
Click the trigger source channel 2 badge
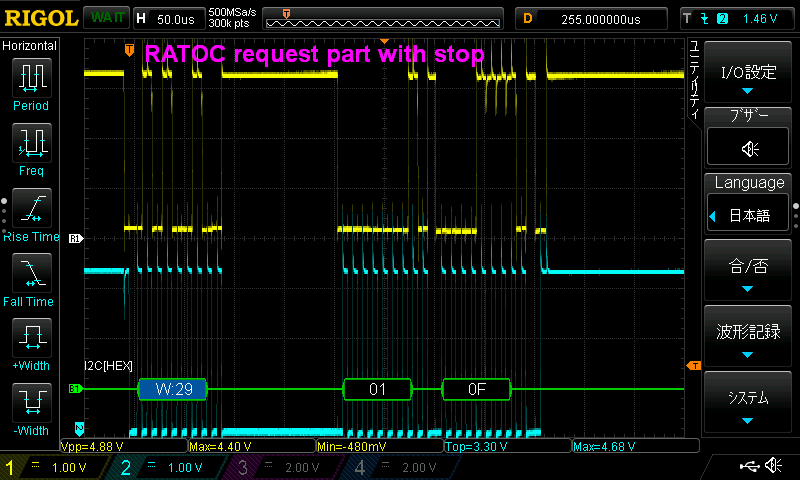[x=722, y=19]
